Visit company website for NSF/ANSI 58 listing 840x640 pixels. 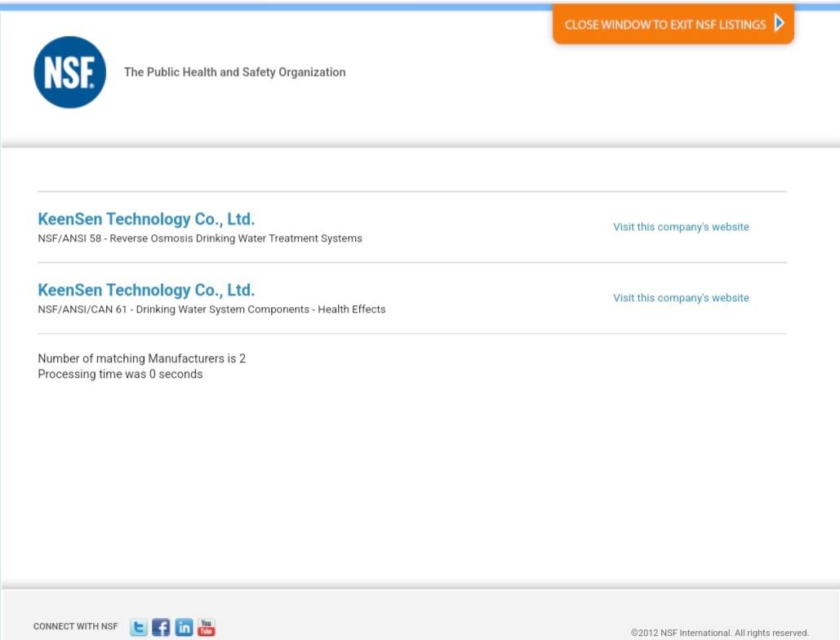coord(681,227)
